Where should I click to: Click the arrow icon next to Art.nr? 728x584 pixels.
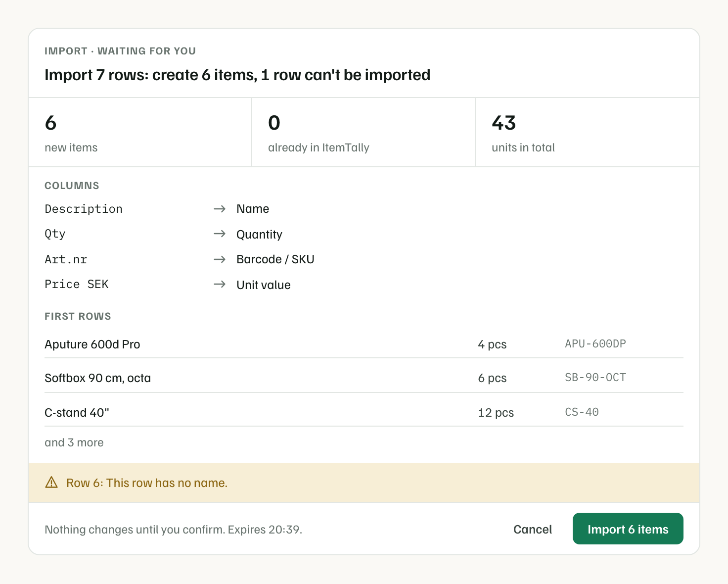(x=220, y=259)
